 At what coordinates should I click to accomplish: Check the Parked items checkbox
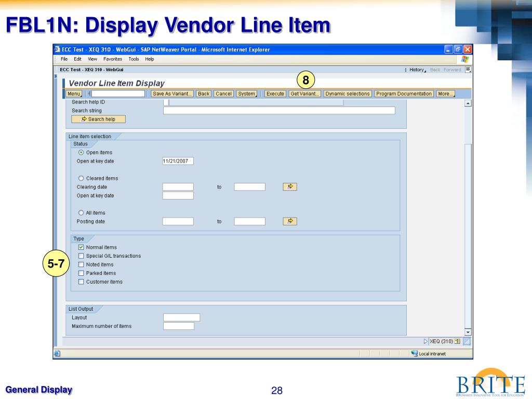click(81, 273)
